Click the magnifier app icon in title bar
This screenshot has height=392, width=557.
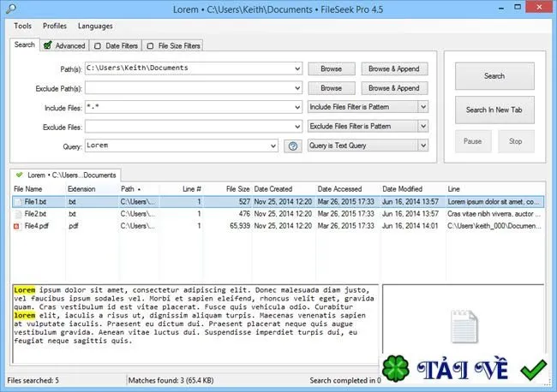click(11, 9)
